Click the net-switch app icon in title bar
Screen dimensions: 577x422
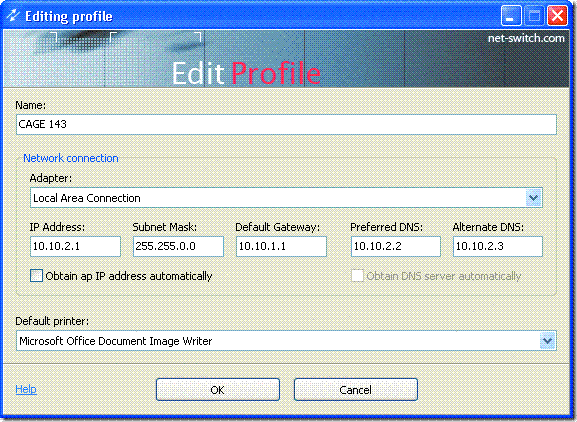[13, 15]
